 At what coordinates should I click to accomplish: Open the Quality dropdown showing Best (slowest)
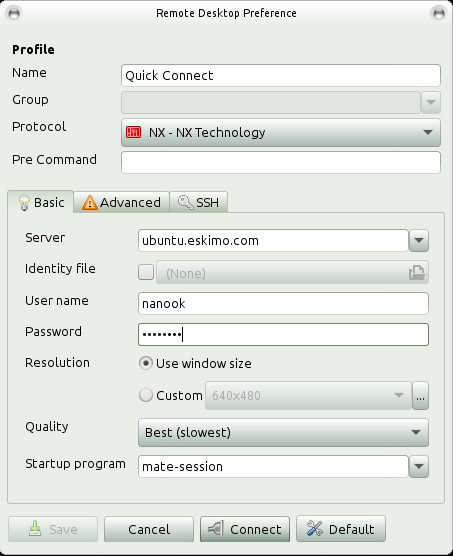point(283,433)
